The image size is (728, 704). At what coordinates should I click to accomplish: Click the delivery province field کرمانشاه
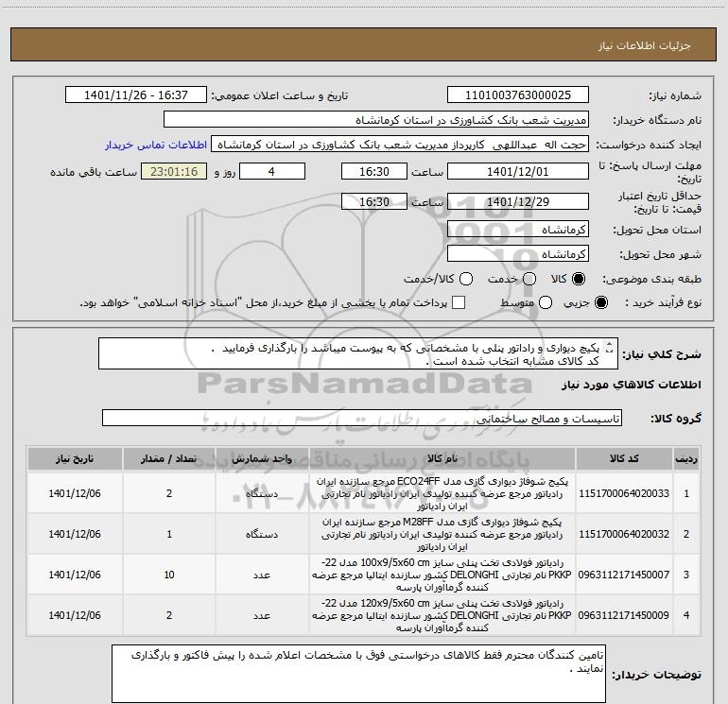[x=518, y=230]
